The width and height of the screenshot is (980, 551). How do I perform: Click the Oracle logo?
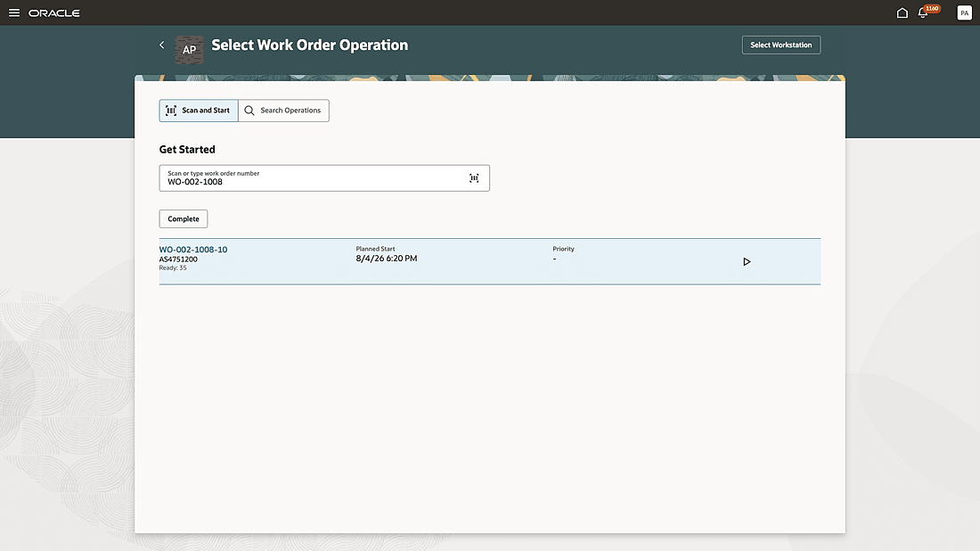pos(54,13)
